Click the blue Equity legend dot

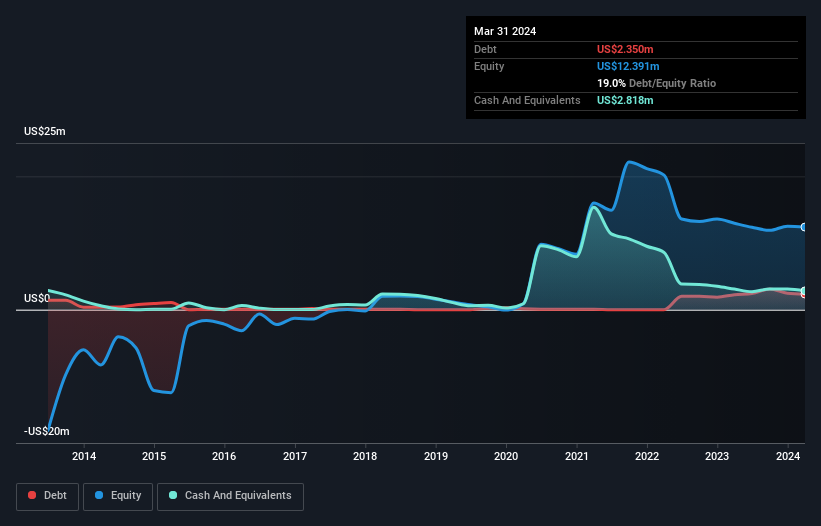99,495
